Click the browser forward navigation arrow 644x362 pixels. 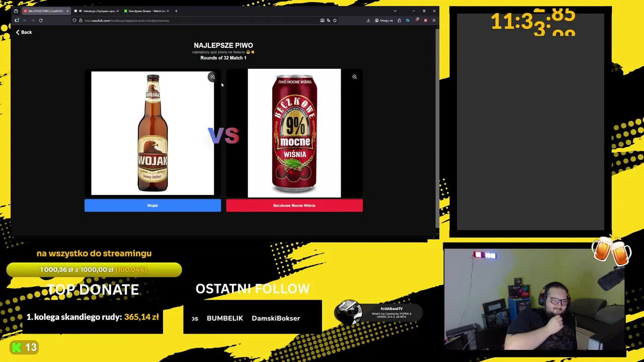click(x=33, y=21)
